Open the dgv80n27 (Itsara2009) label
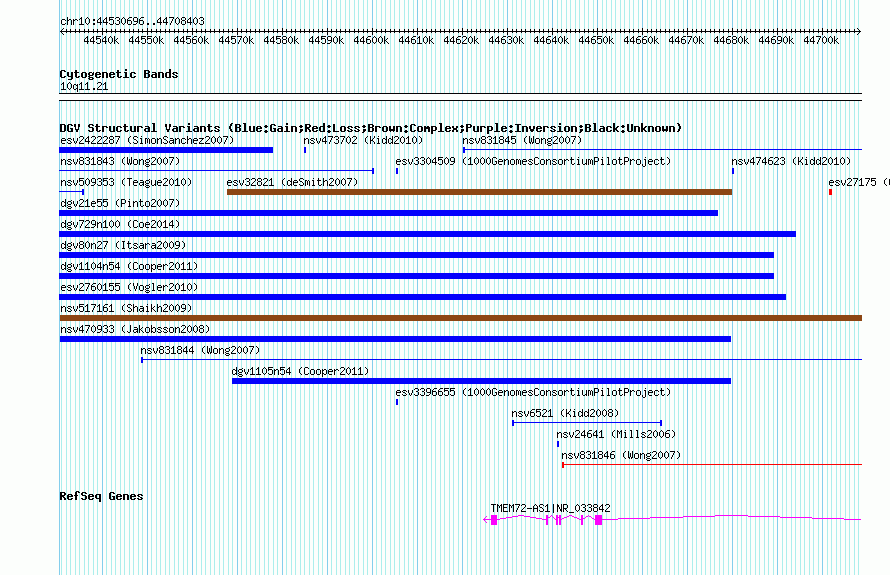 coord(123,245)
